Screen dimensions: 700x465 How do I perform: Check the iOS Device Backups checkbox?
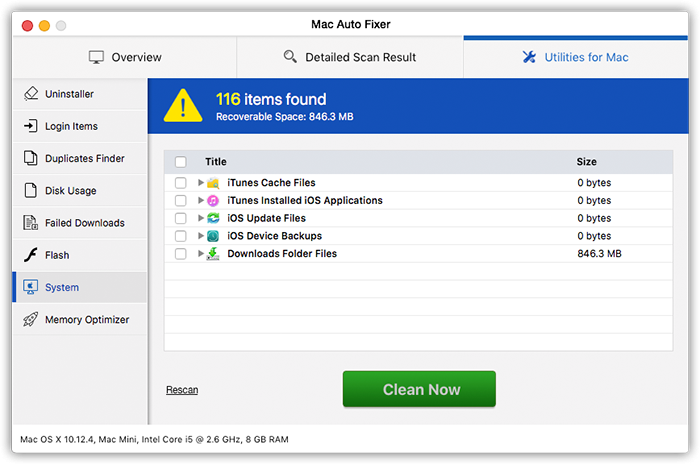click(x=180, y=236)
